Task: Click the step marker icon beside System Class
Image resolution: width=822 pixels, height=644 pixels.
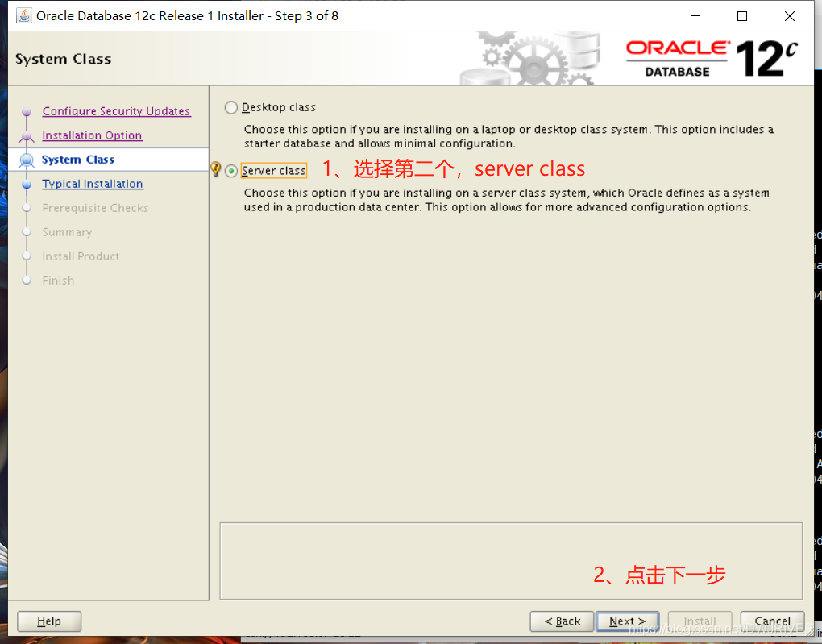Action: pyautogui.click(x=27, y=160)
